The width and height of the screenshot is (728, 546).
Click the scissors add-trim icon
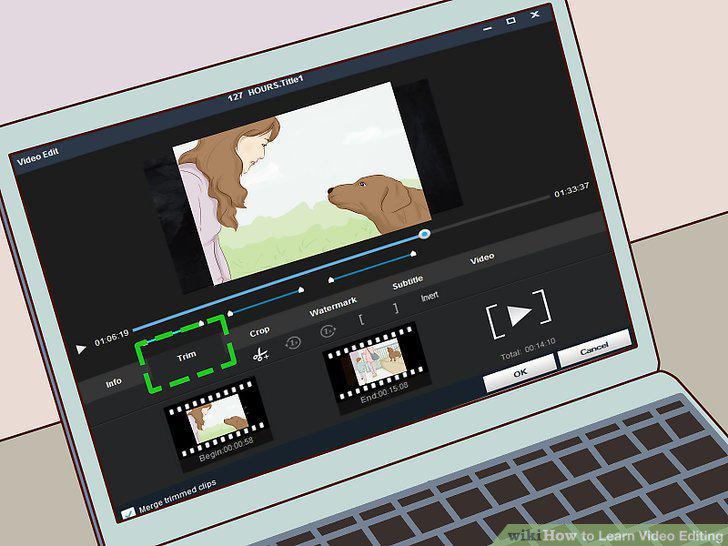click(260, 355)
